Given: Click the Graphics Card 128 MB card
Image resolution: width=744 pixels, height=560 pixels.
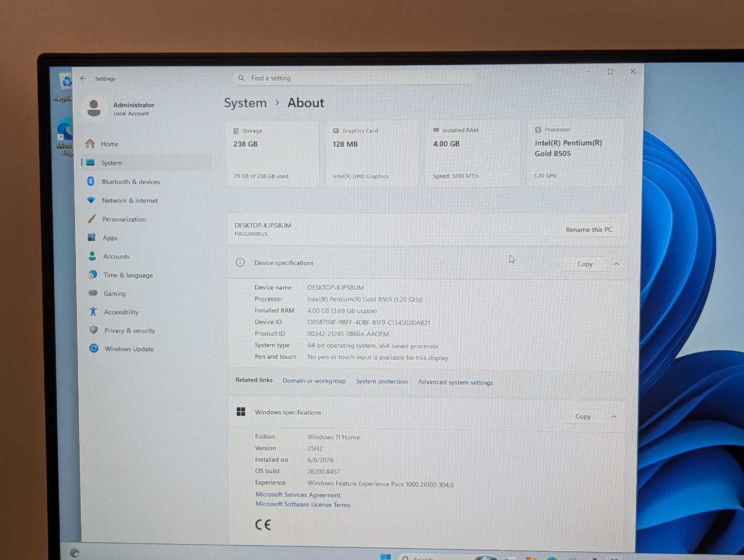Looking at the screenshot, I should [372, 153].
